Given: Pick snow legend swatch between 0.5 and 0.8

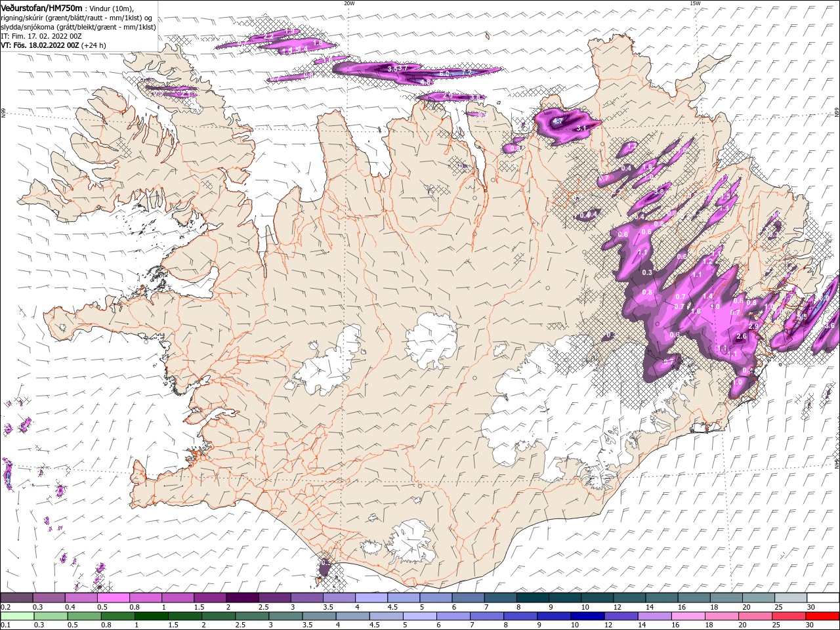Looking at the screenshot, I should pos(113,598).
